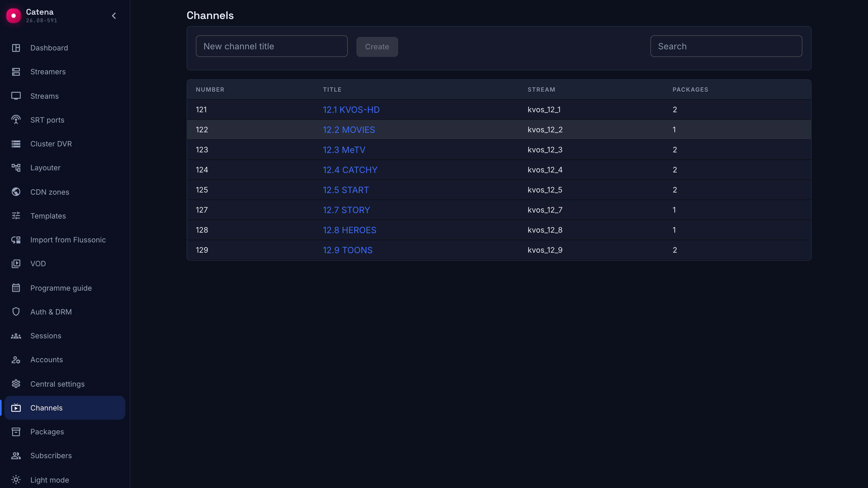This screenshot has width=868, height=488.
Task: Click the SRT ports antenna icon
Action: [16, 120]
